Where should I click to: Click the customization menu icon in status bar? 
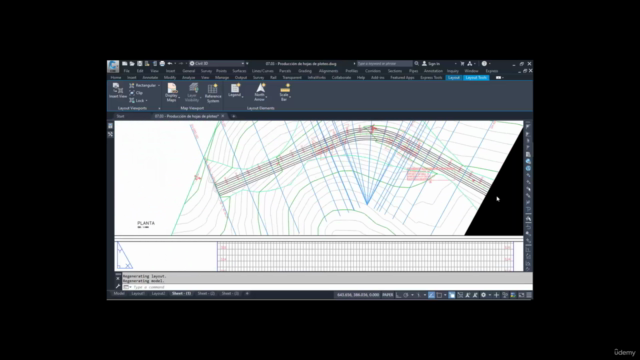click(x=529, y=295)
